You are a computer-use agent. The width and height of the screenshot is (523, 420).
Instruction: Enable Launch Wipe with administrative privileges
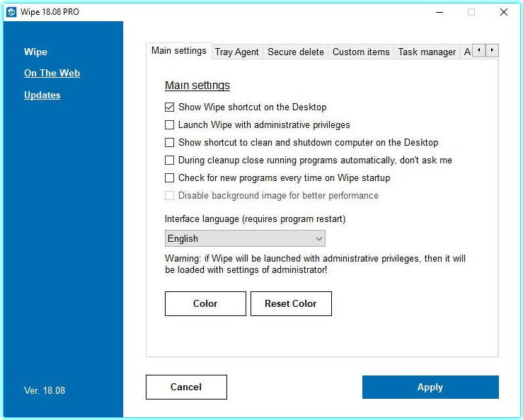tap(169, 124)
